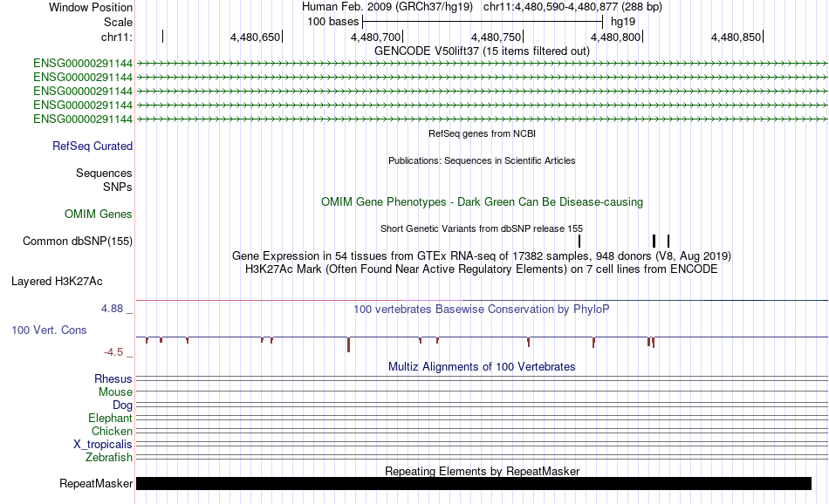Viewport: 829px width, 504px height.
Task: Click the Layered H3K27Ac track label
Action: (x=57, y=281)
